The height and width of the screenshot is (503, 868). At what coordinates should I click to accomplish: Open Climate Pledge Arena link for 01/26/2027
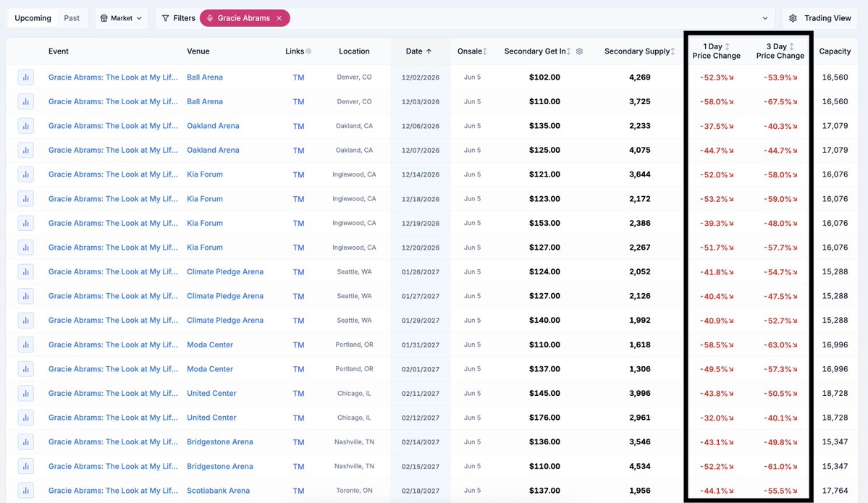(x=224, y=271)
